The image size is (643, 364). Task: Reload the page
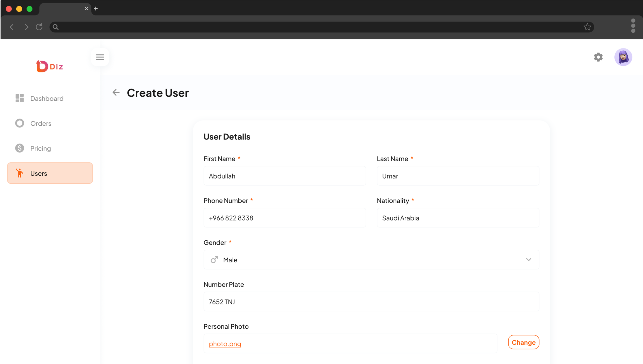[x=39, y=27]
